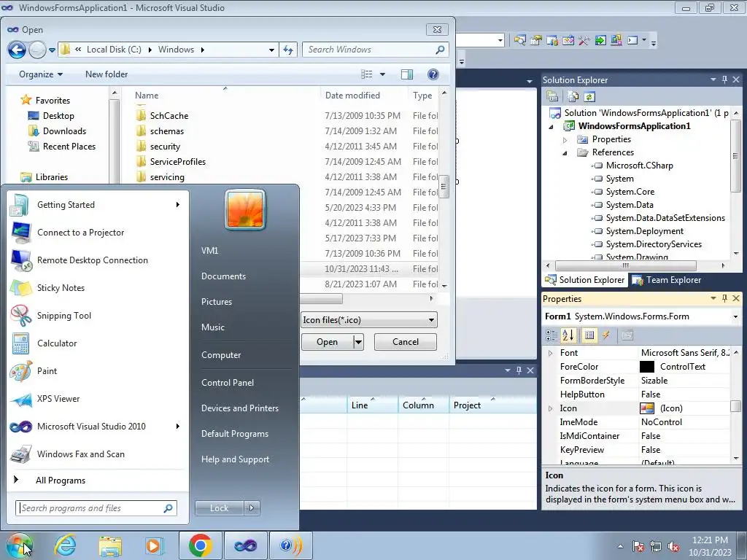Click the Events lightning icon in Properties
This screenshot has height=560, width=747.
[606, 335]
